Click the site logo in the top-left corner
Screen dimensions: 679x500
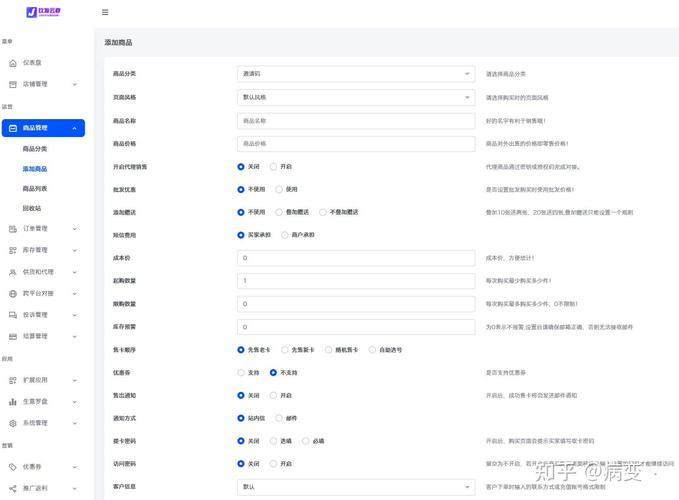pos(43,12)
